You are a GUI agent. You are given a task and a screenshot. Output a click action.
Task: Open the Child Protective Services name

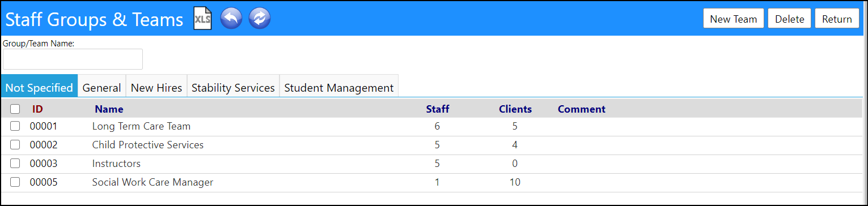pos(148,145)
